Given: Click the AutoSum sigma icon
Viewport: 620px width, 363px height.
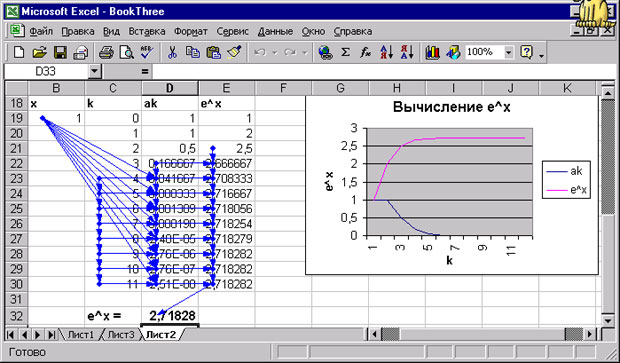Looking at the screenshot, I should (345, 52).
